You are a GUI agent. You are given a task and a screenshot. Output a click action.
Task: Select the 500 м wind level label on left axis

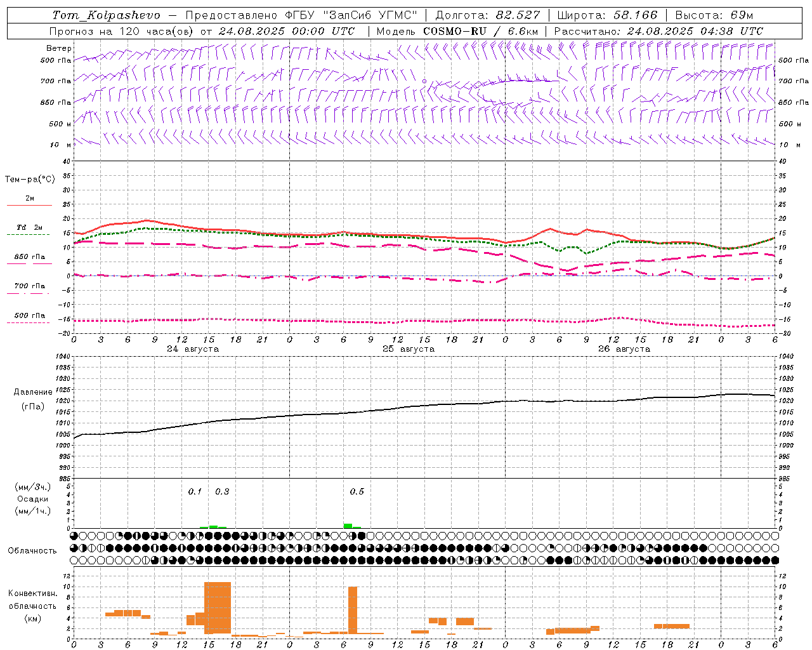[x=60, y=124]
